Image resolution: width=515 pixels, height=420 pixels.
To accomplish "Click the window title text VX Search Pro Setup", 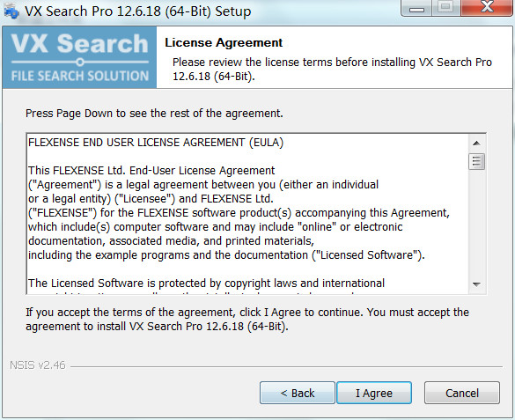I will coord(138,11).
